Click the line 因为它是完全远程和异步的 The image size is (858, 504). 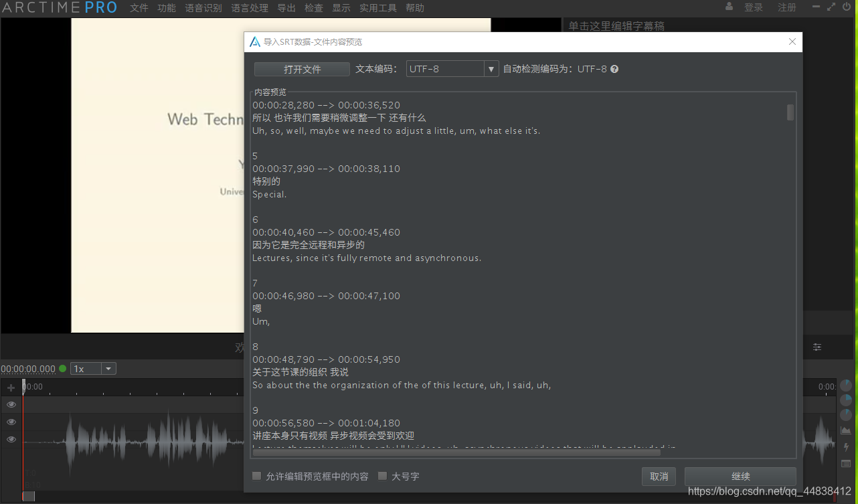pyautogui.click(x=309, y=245)
